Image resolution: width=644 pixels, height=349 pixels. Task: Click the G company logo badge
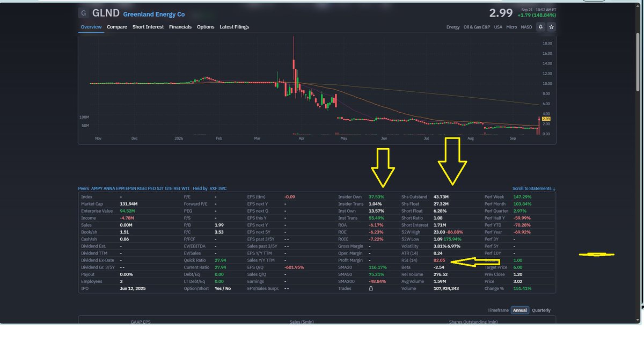click(x=83, y=13)
